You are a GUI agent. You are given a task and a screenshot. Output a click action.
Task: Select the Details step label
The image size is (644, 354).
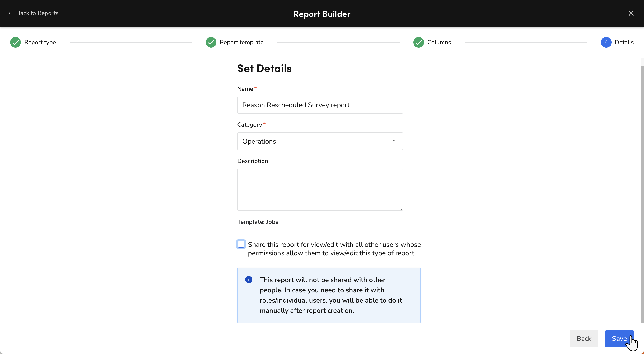pos(624,42)
